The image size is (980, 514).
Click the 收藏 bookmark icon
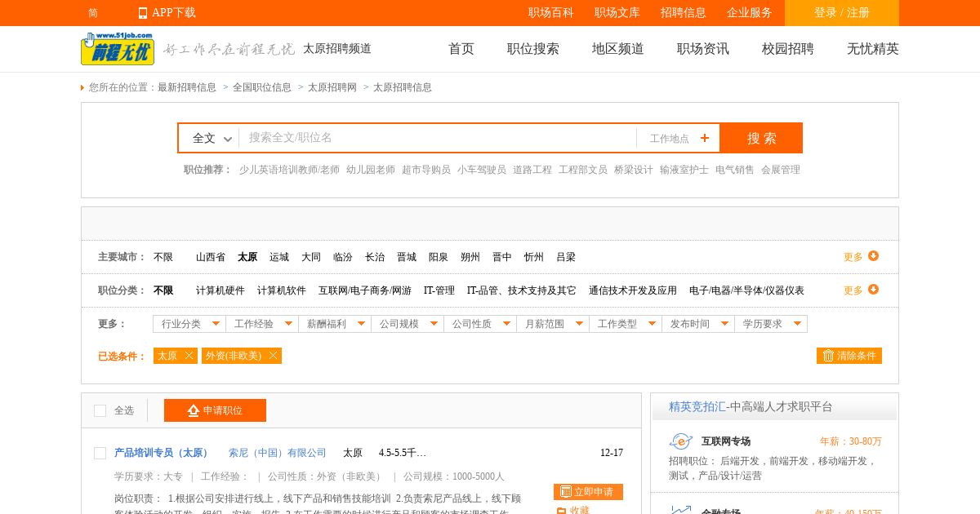click(x=561, y=512)
